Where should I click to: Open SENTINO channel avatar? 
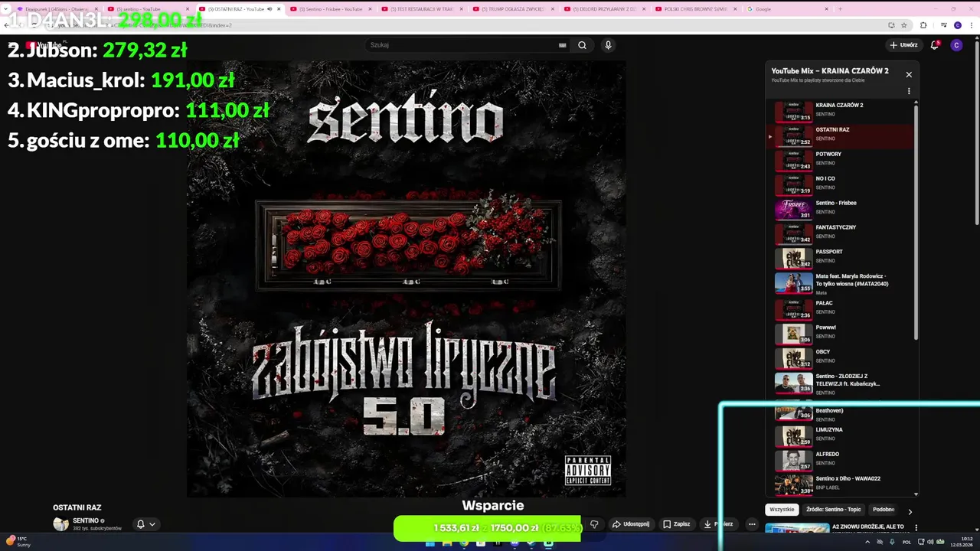(x=60, y=524)
